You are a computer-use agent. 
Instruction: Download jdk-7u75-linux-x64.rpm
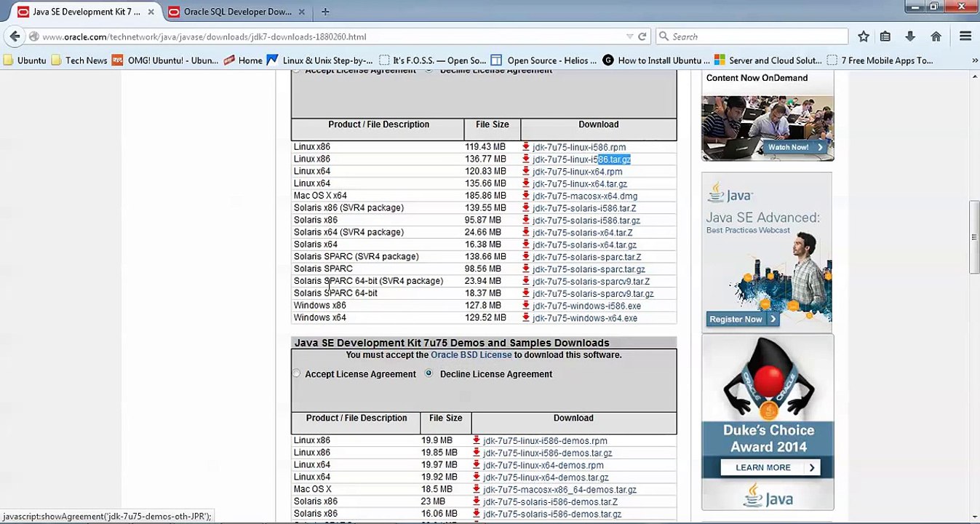tap(577, 172)
